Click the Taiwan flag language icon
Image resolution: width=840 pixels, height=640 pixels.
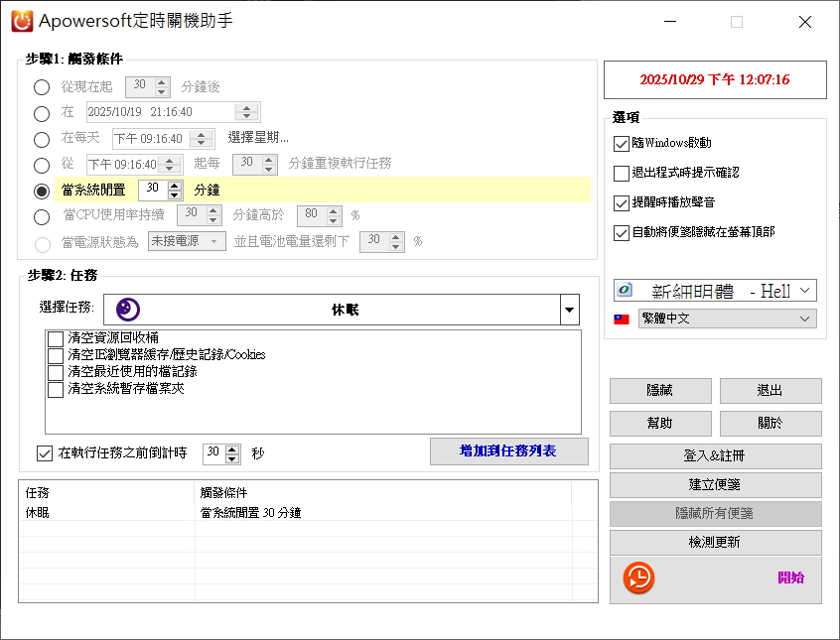pyautogui.click(x=622, y=320)
